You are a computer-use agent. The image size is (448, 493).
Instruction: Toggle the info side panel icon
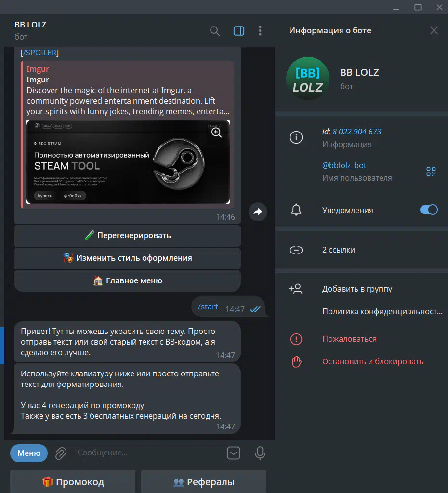tap(238, 31)
